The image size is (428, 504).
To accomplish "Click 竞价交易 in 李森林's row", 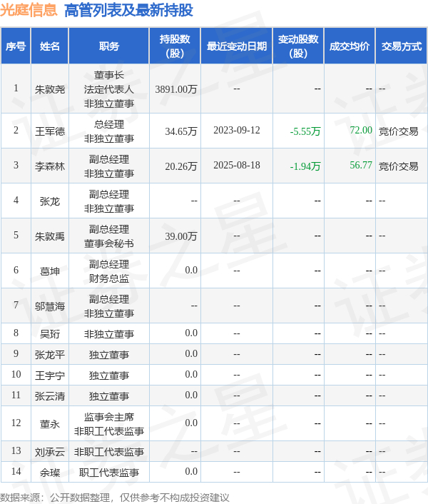I will (399, 166).
